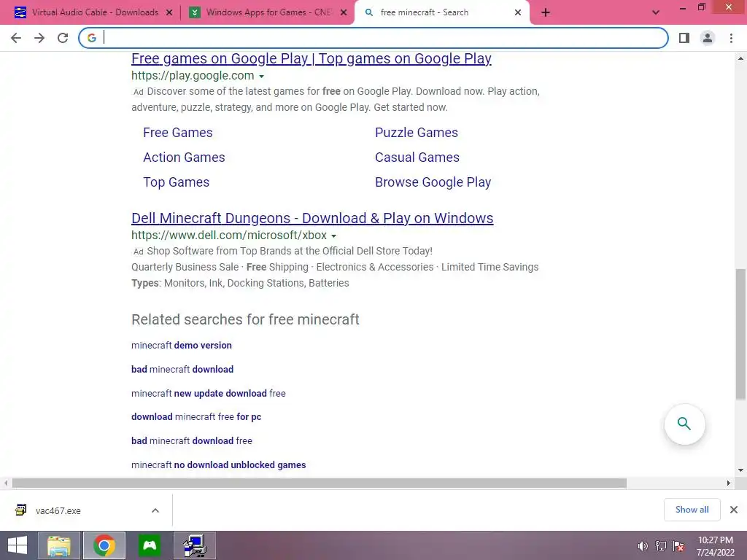Search minecraft new update download free
Image resolution: width=747 pixels, height=560 pixels.
point(209,393)
